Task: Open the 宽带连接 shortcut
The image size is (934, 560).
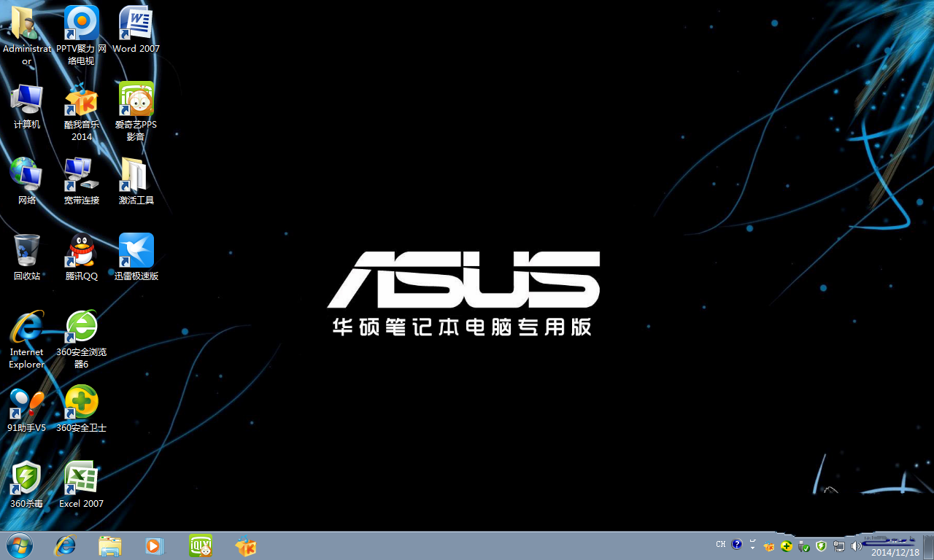Action: [82, 182]
